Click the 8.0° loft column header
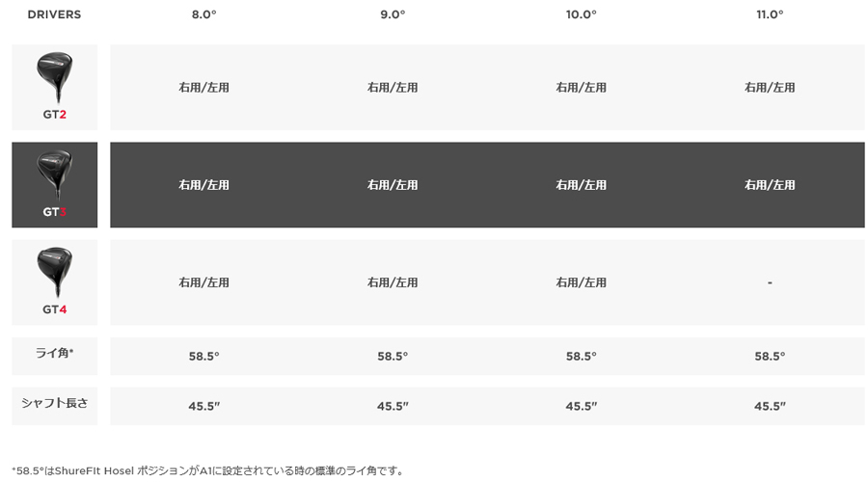This screenshot has height=482, width=868. click(203, 14)
